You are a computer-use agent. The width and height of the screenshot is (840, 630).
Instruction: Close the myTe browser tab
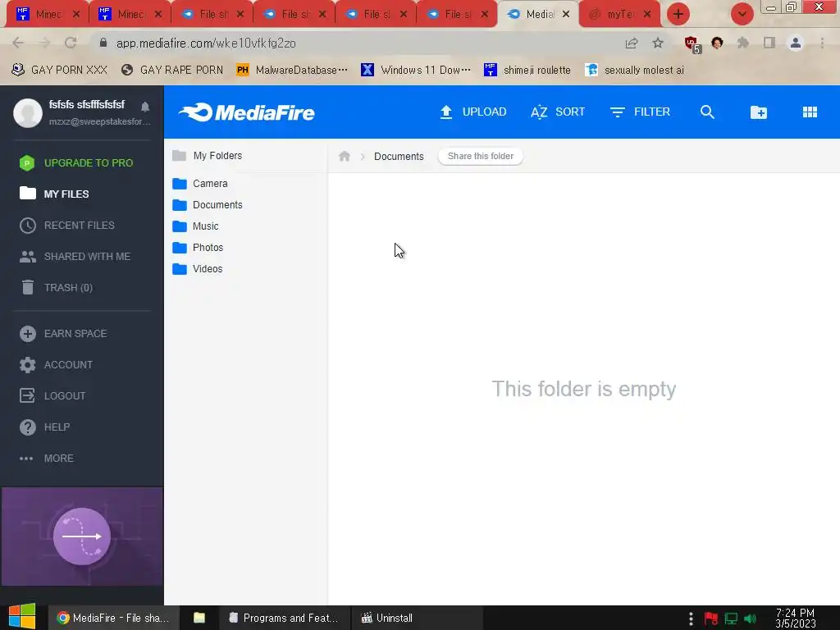[648, 15]
